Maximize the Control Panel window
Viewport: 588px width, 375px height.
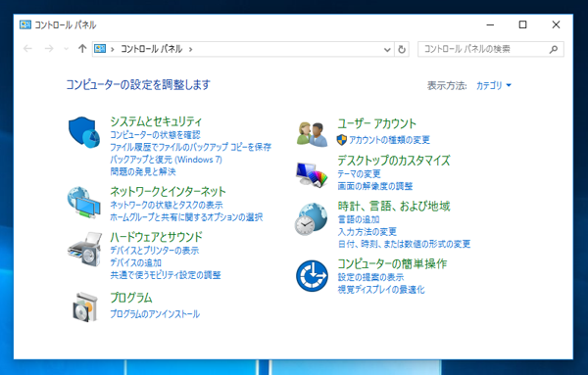click(522, 24)
